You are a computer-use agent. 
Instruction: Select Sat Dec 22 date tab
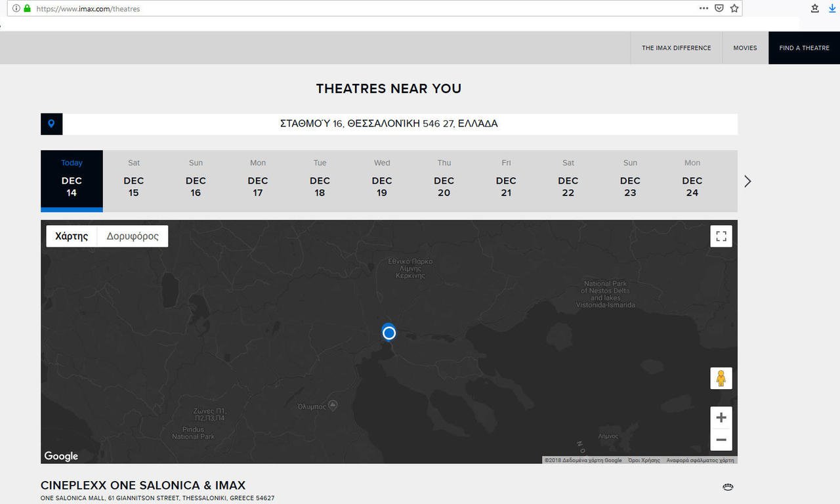click(568, 180)
